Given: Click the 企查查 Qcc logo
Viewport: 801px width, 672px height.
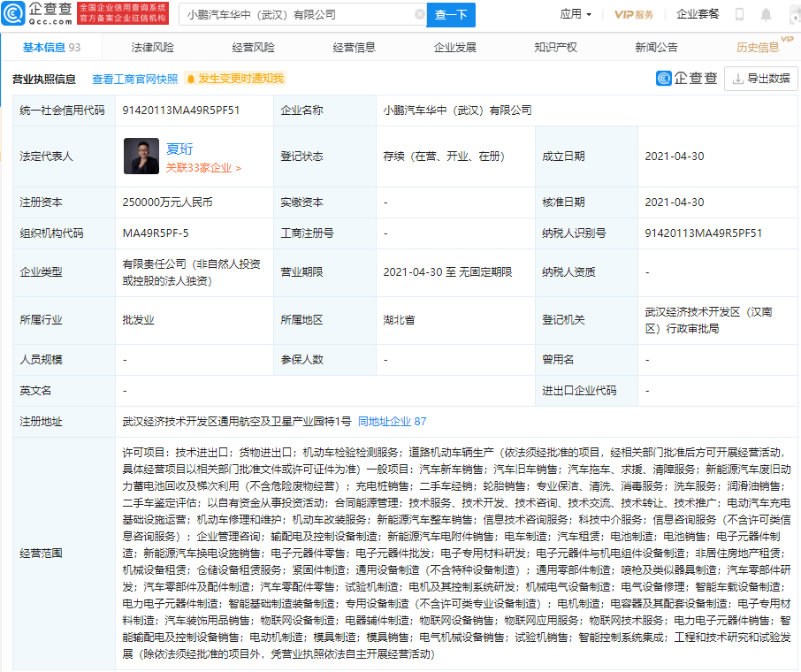Looking at the screenshot, I should pos(41,13).
